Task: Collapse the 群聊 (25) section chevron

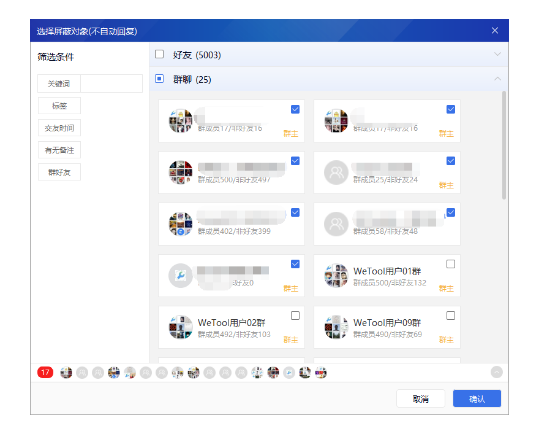Action: click(497, 79)
